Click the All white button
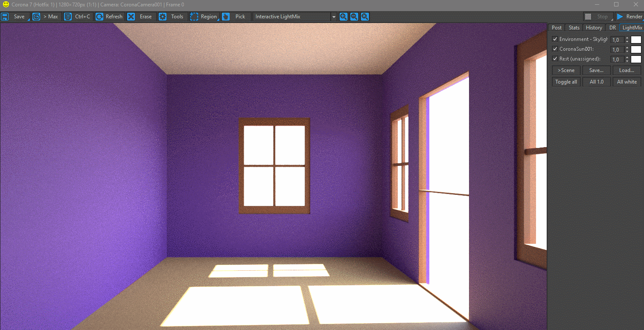This screenshot has height=330, width=644. (x=627, y=82)
